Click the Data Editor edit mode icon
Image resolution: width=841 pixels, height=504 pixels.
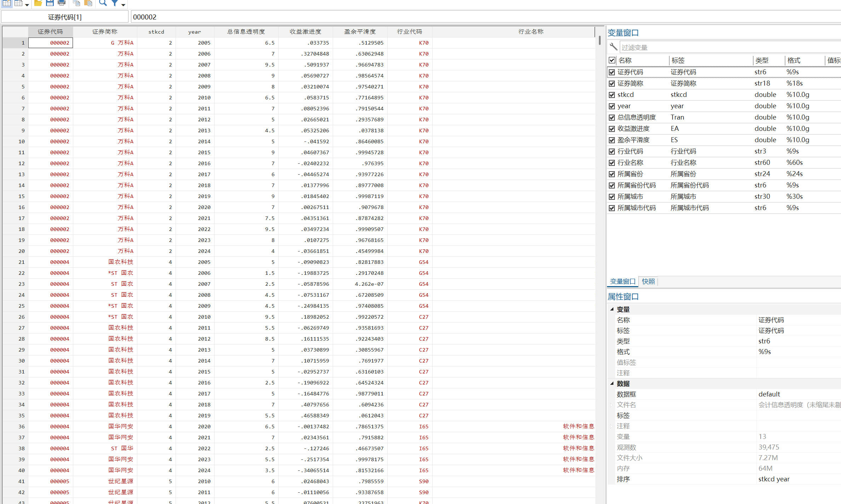click(x=7, y=3)
